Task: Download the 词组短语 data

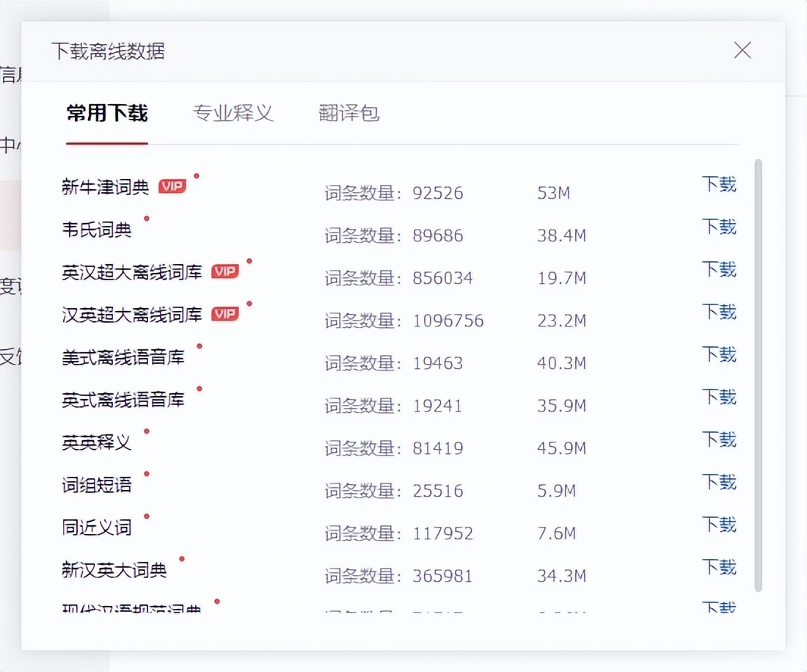Action: click(x=718, y=482)
